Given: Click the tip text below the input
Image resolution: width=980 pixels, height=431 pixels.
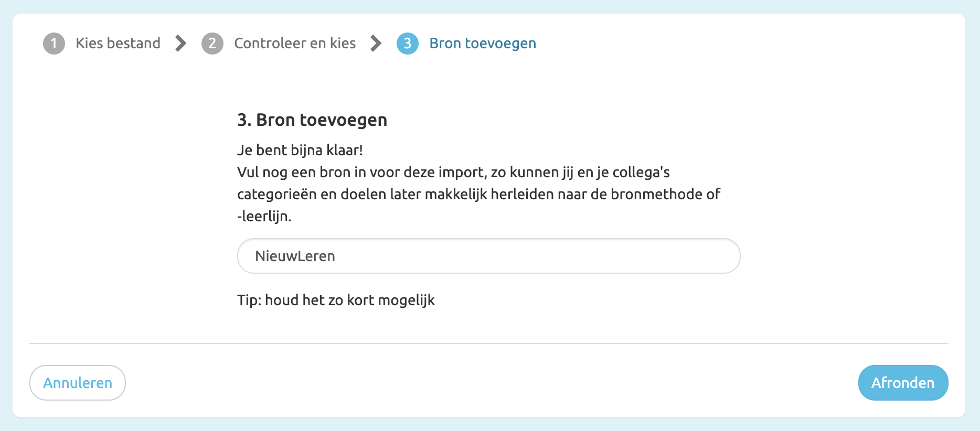Looking at the screenshot, I should [336, 300].
